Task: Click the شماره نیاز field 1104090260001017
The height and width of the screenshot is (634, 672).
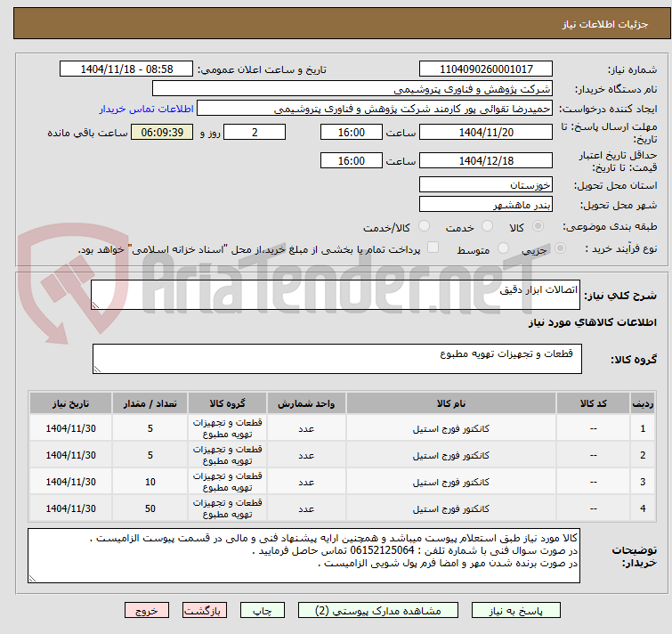Action: pos(486,69)
